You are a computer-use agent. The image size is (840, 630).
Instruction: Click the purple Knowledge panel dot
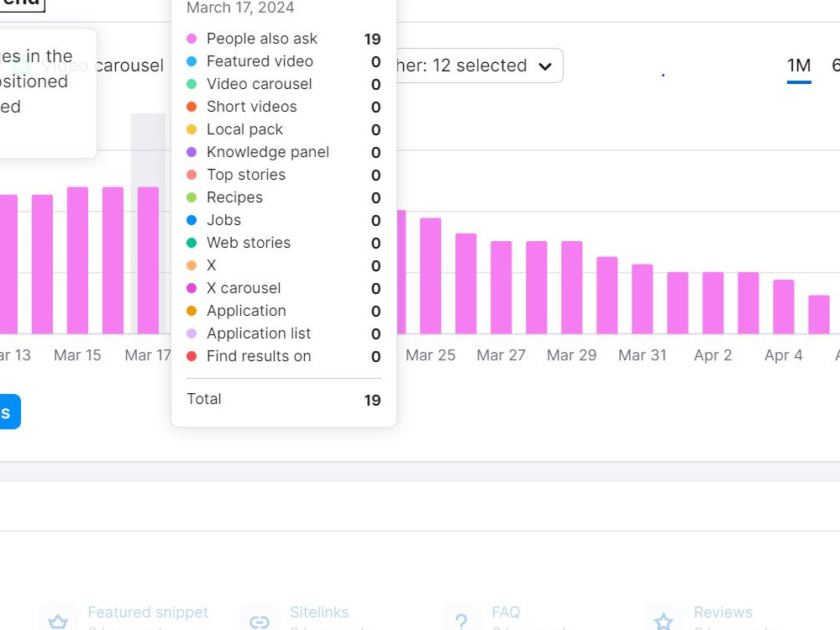[192, 152]
